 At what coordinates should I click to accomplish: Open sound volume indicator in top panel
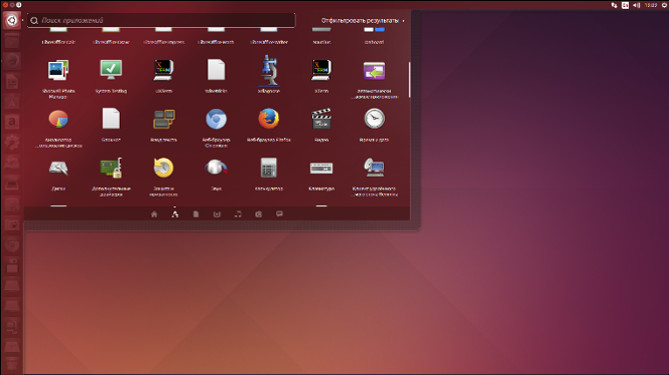click(636, 5)
